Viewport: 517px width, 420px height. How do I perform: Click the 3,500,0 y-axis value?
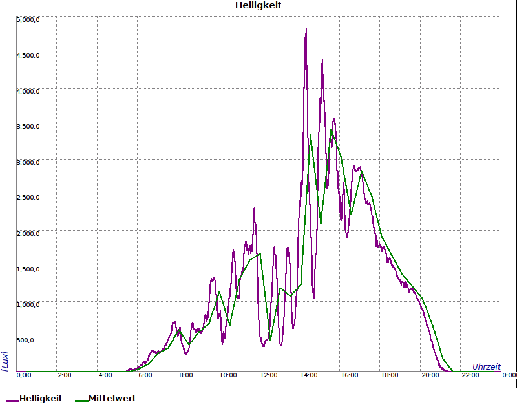(x=28, y=127)
